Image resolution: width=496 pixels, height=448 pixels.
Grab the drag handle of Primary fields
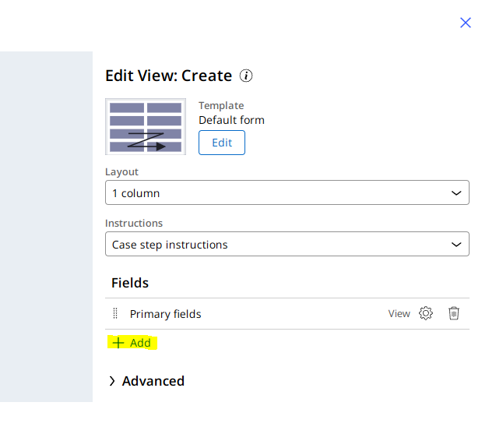[115, 313]
